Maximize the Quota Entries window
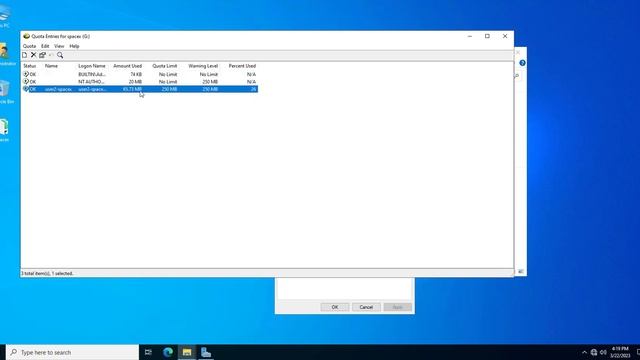This screenshot has height=360, width=640. [x=487, y=36]
